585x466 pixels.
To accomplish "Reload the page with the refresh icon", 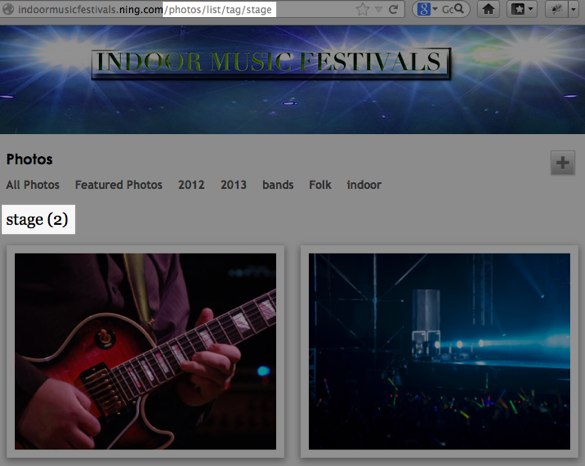I will click(x=393, y=9).
